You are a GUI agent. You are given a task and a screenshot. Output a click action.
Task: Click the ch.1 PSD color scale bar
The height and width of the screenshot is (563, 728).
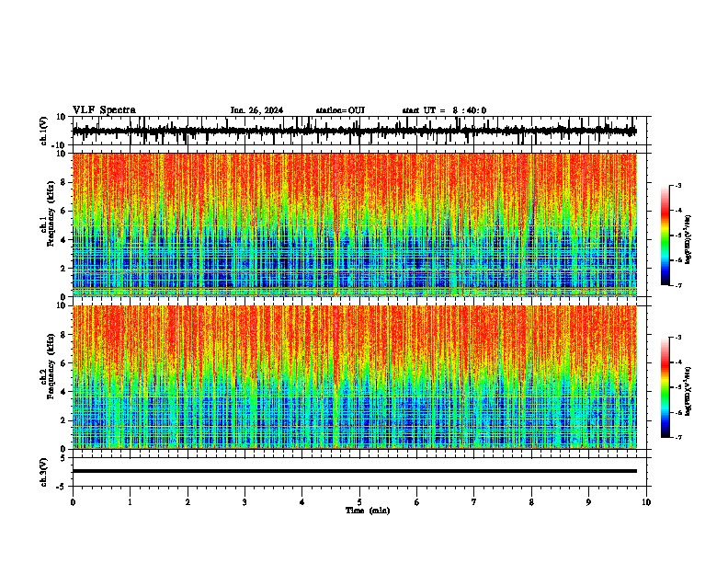tap(665, 236)
